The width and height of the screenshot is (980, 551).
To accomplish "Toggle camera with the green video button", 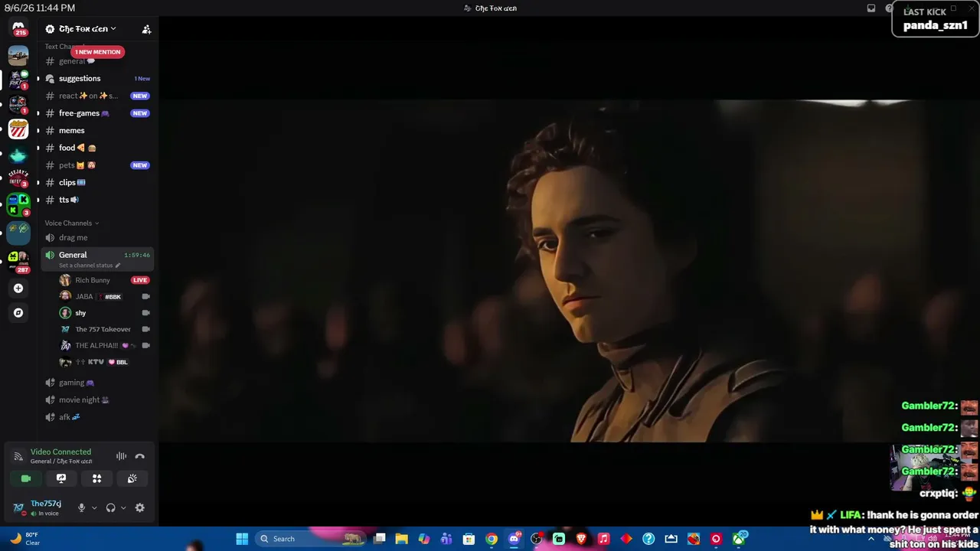I will (26, 478).
